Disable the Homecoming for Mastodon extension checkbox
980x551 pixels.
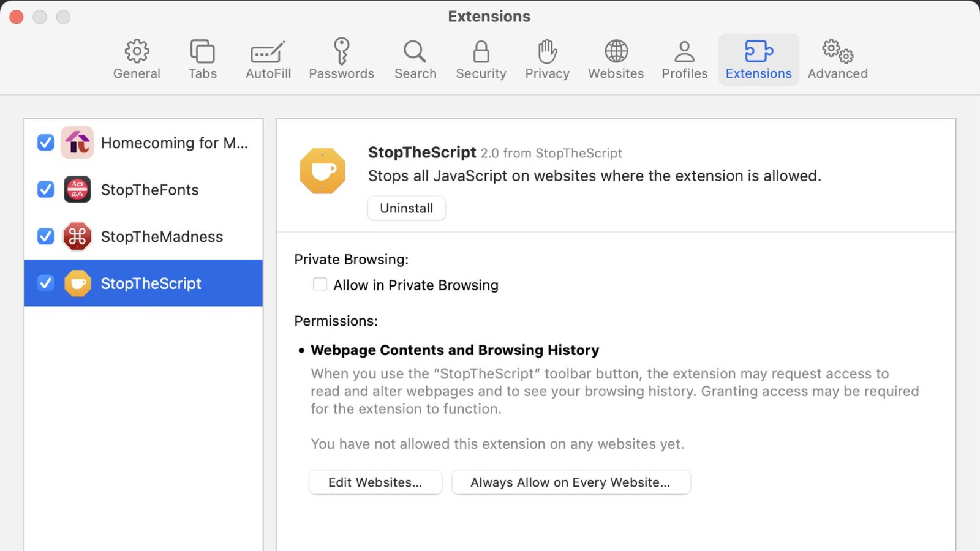click(x=45, y=143)
